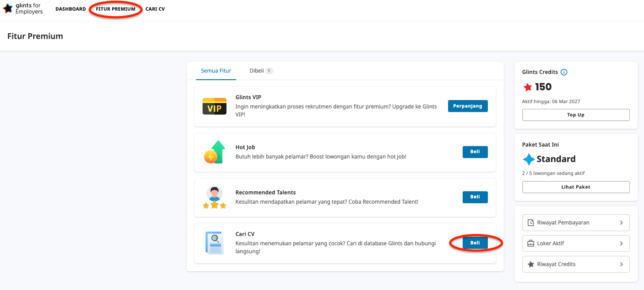Click the blue Standard package sparkle icon
The image size is (644, 290).
coord(529,159)
